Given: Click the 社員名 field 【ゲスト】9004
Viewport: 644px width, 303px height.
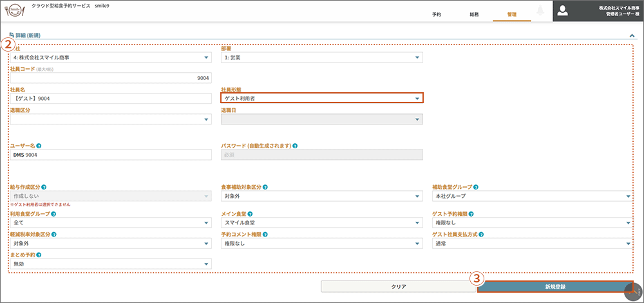Looking at the screenshot, I should click(111, 98).
